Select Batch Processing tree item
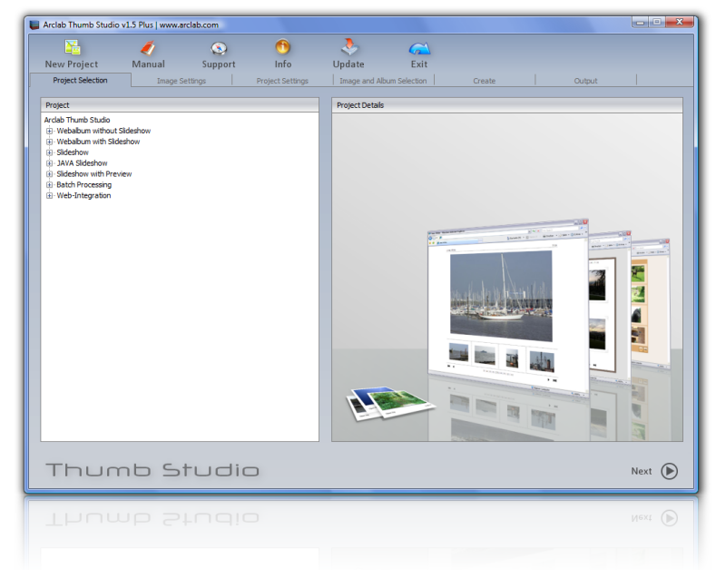 point(83,185)
